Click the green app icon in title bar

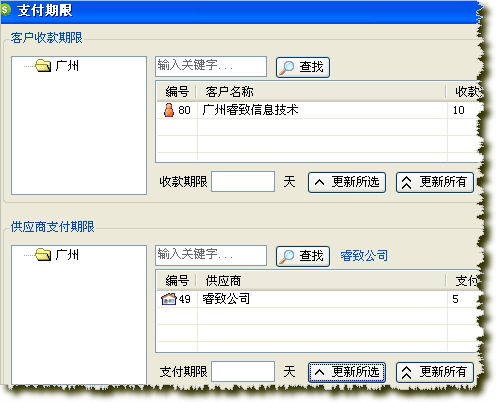click(5, 10)
